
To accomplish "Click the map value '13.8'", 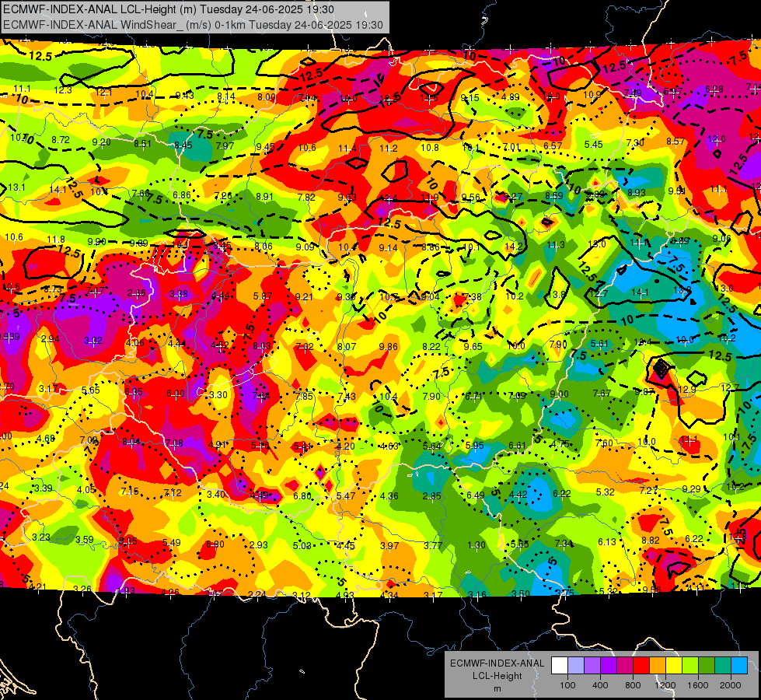I will point(557,294).
